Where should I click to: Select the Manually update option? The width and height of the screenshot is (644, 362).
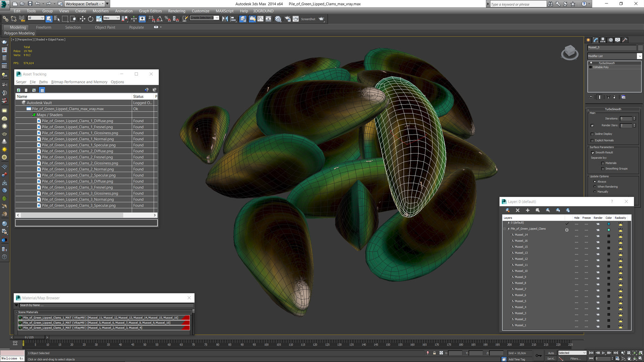coord(595,192)
